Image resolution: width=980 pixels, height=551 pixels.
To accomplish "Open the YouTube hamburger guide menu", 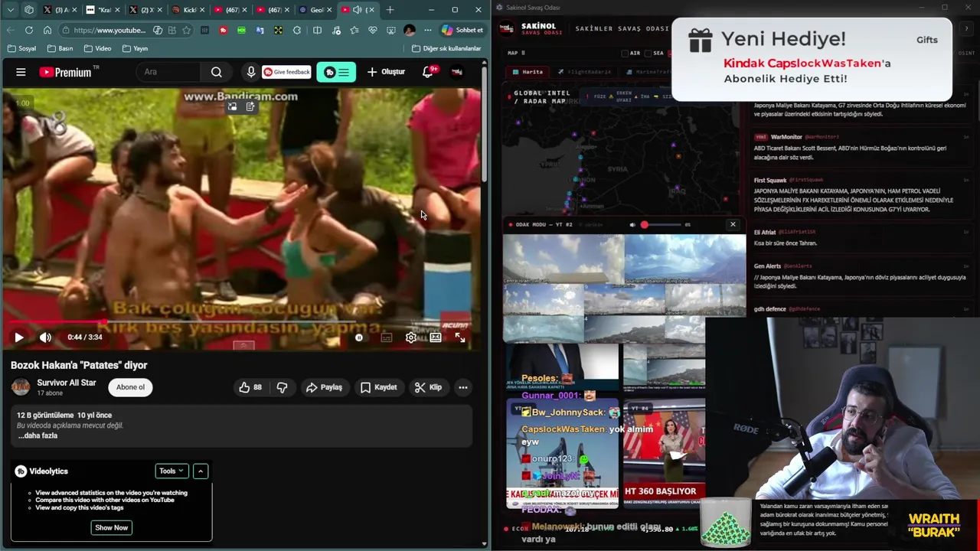I will point(21,72).
